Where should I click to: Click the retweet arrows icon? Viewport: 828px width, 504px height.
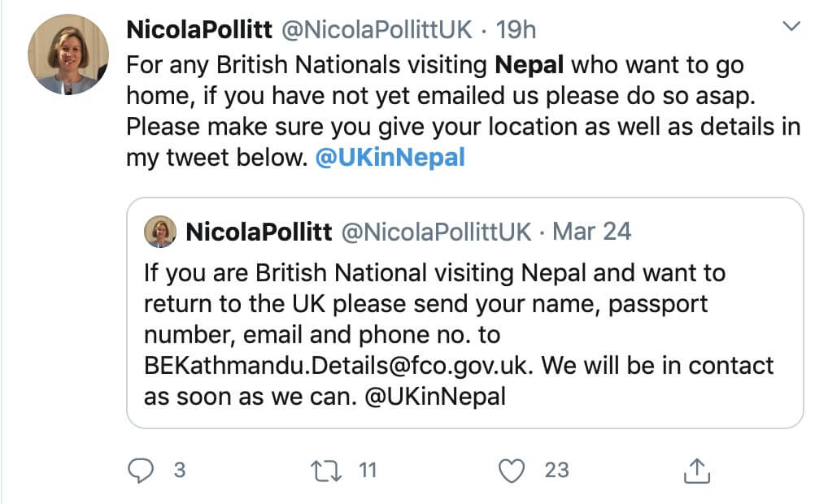pos(325,470)
